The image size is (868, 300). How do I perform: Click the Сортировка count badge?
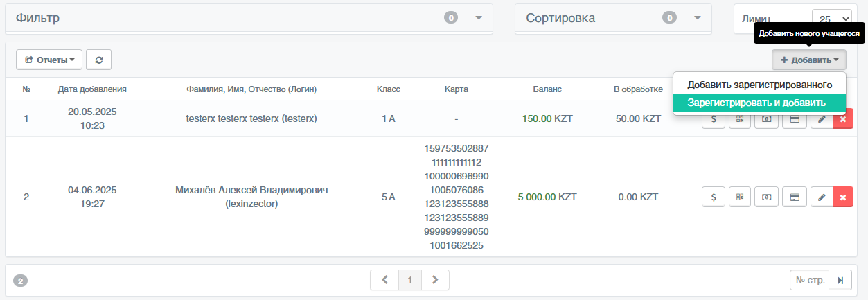[x=668, y=18]
